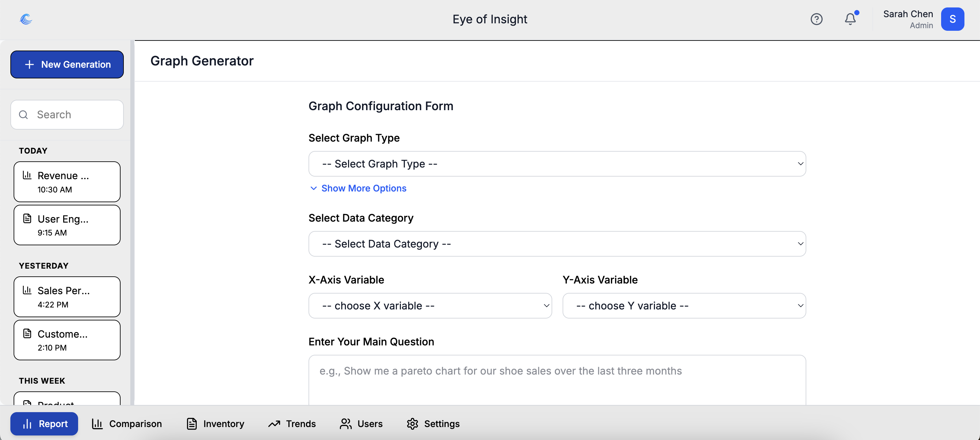Image resolution: width=980 pixels, height=440 pixels.
Task: Open the Revenue entry from Today
Action: pos(67,182)
